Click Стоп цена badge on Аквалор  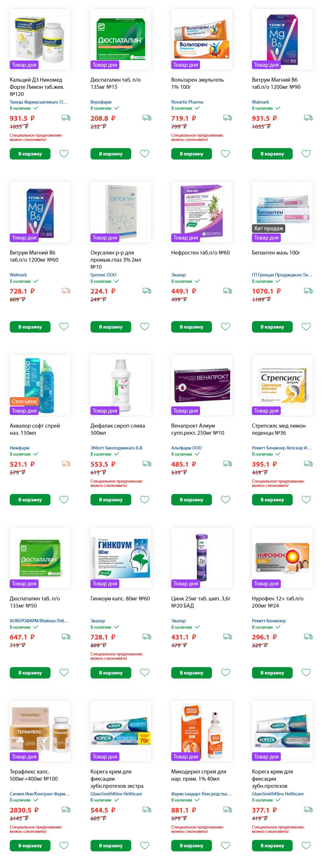pos(24,401)
